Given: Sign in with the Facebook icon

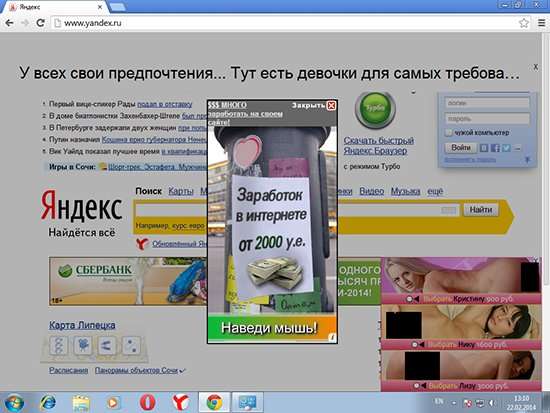Looking at the screenshot, I should pos(495,148).
